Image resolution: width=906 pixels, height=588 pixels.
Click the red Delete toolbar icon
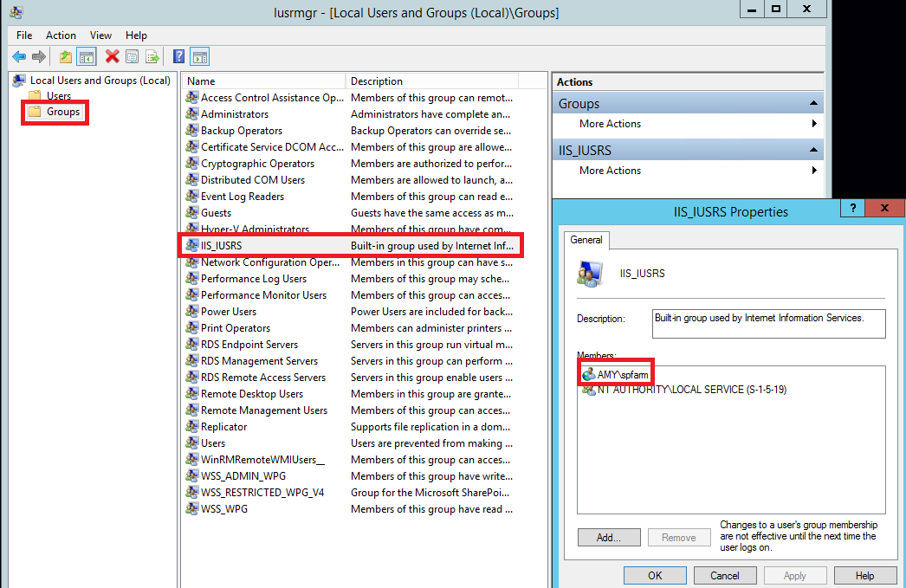(x=112, y=56)
